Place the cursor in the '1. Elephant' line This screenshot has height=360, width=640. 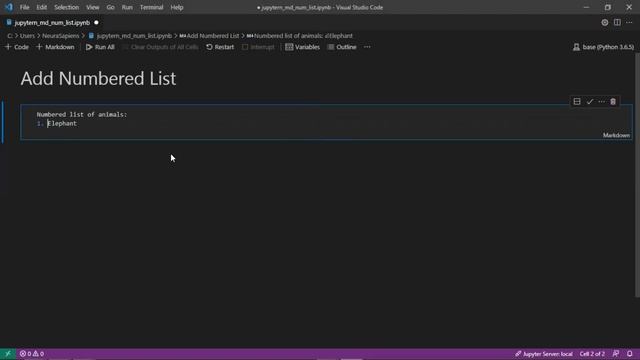tap(57, 124)
